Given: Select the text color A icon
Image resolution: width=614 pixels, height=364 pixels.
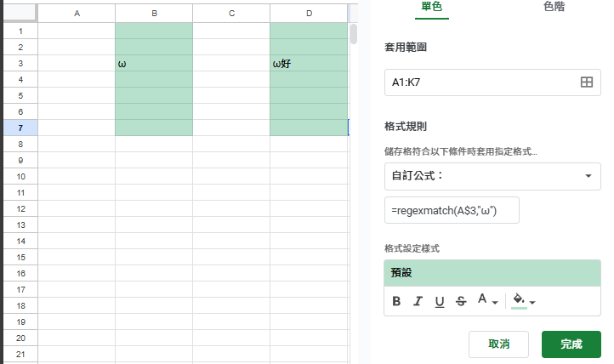Looking at the screenshot, I should coord(482,299).
